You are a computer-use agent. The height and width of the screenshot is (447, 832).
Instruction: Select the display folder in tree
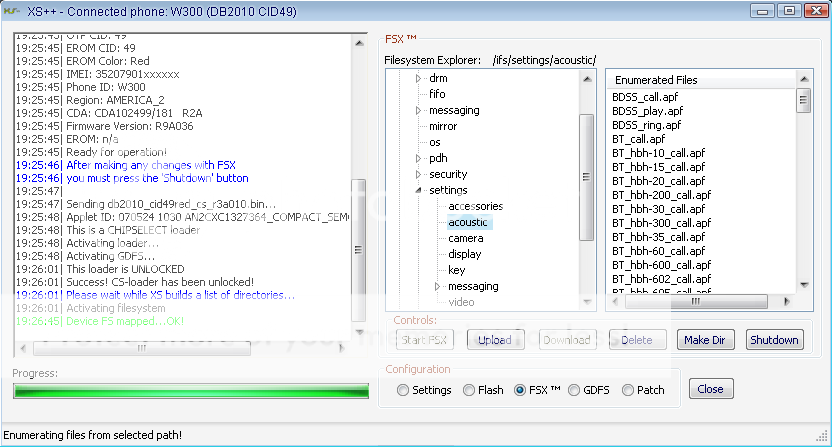465,254
